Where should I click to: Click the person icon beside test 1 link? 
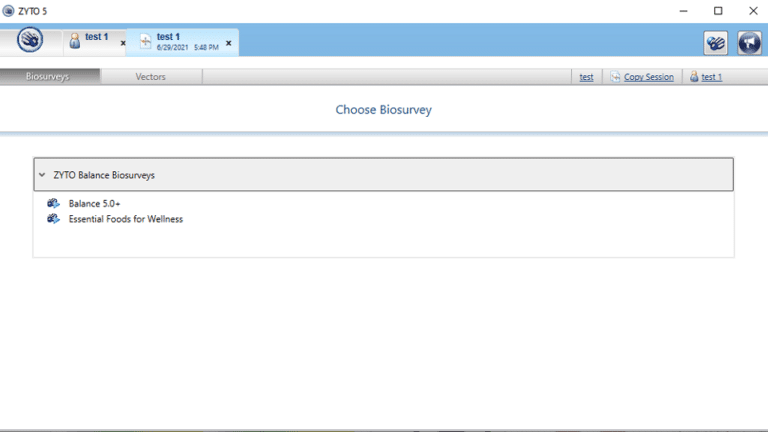[x=694, y=77]
